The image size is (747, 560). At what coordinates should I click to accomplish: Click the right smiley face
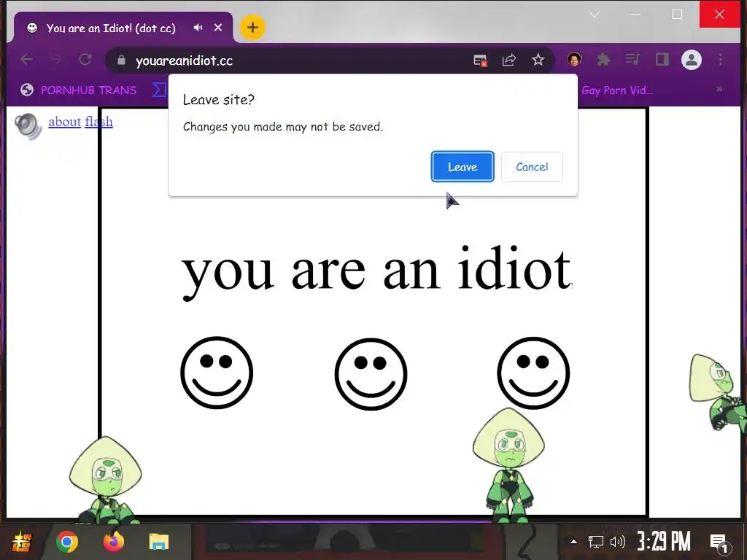(x=533, y=373)
